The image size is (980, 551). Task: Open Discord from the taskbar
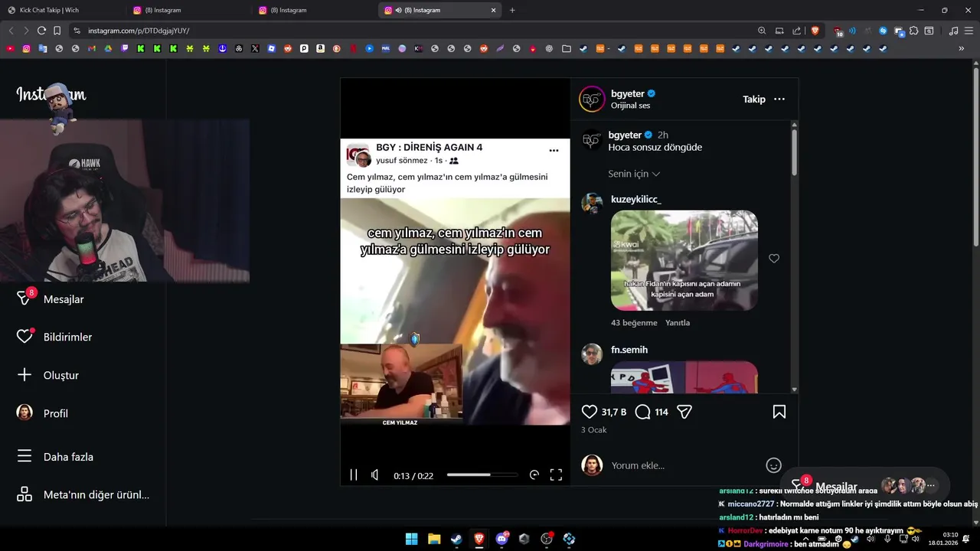pos(501,539)
